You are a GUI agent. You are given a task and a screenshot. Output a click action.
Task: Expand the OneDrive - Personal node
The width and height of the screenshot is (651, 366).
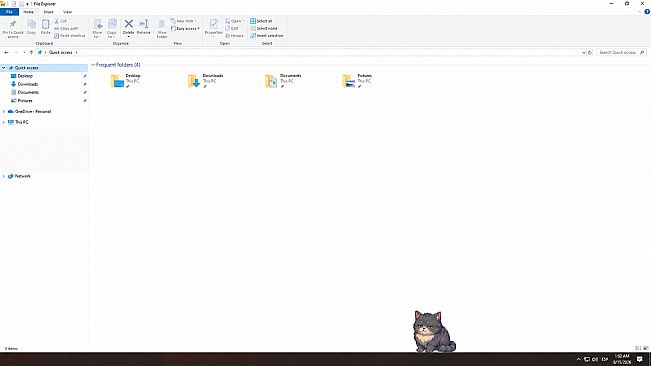pyautogui.click(x=4, y=112)
